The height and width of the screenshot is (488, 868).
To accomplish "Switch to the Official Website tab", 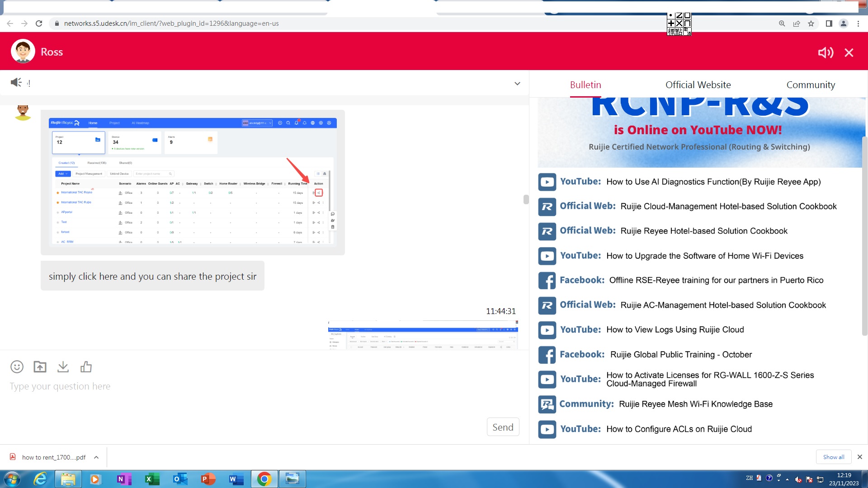I will coord(698,84).
